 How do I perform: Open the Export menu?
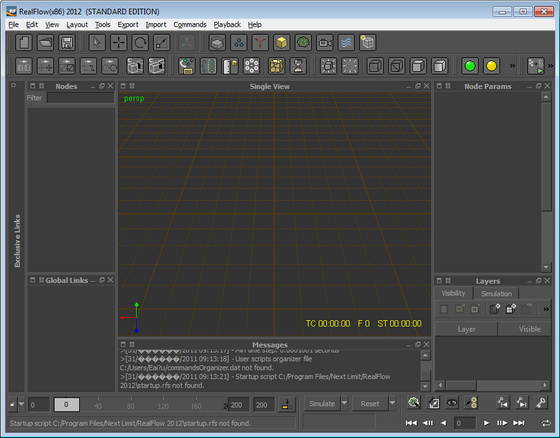tap(128, 25)
